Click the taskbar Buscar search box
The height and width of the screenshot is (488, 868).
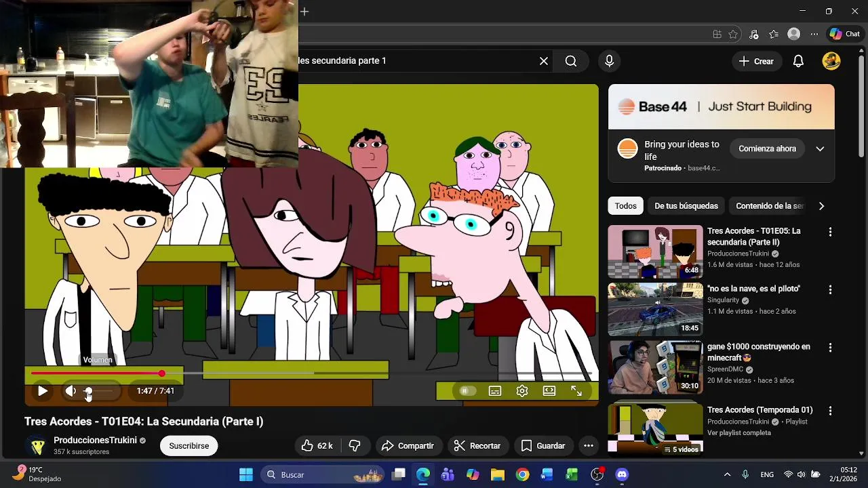tap(322, 474)
